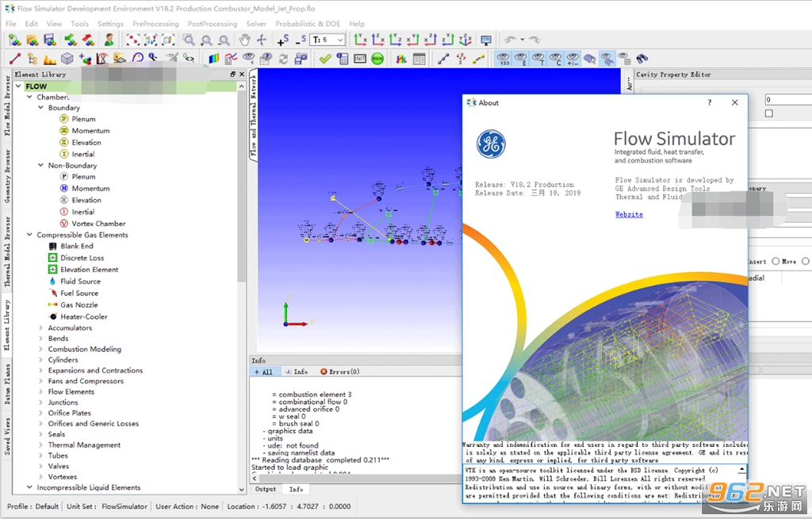Open the Solver menu

coord(256,24)
